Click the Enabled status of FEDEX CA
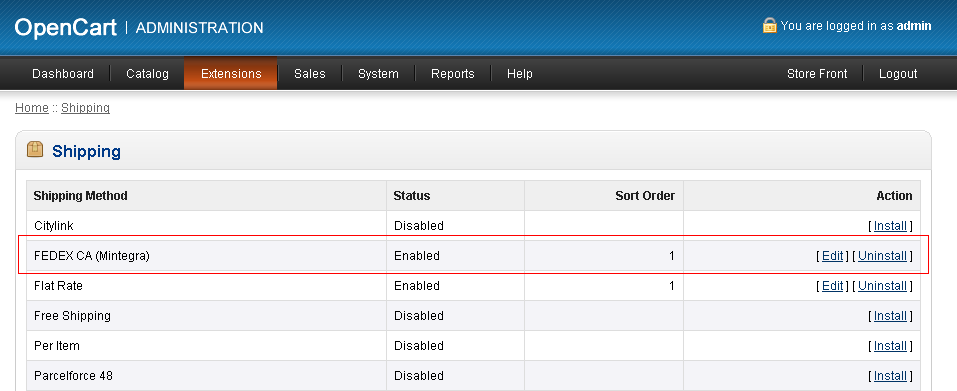957x391 pixels. (x=417, y=256)
